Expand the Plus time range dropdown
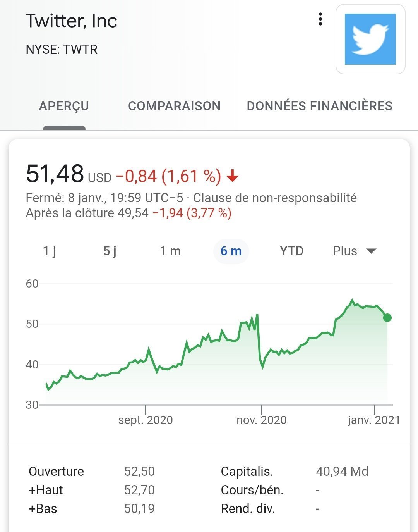The height and width of the screenshot is (532, 418). 354,251
